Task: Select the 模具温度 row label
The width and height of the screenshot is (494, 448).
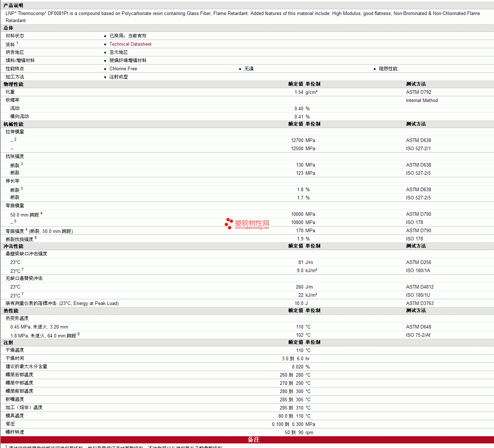Action: tap(15, 416)
